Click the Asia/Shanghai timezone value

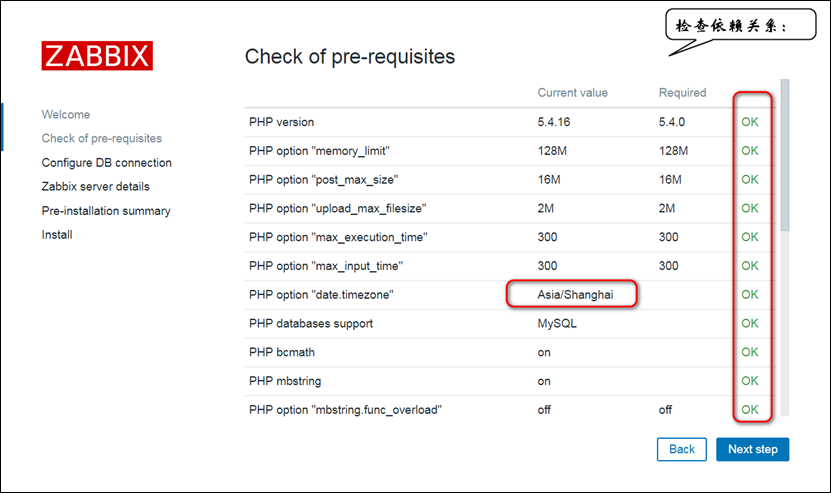[x=575, y=295]
